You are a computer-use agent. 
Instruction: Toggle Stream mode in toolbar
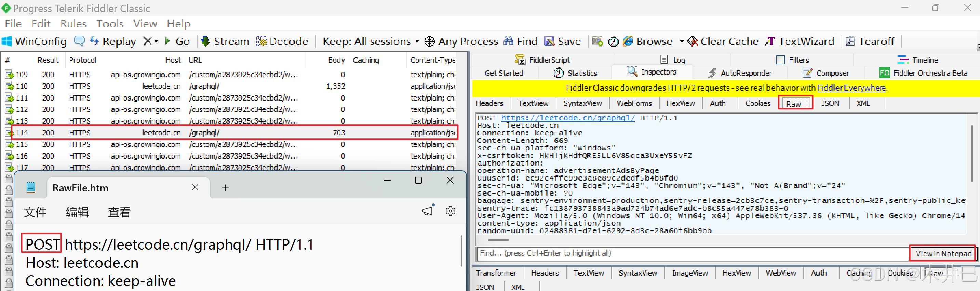pyautogui.click(x=225, y=41)
